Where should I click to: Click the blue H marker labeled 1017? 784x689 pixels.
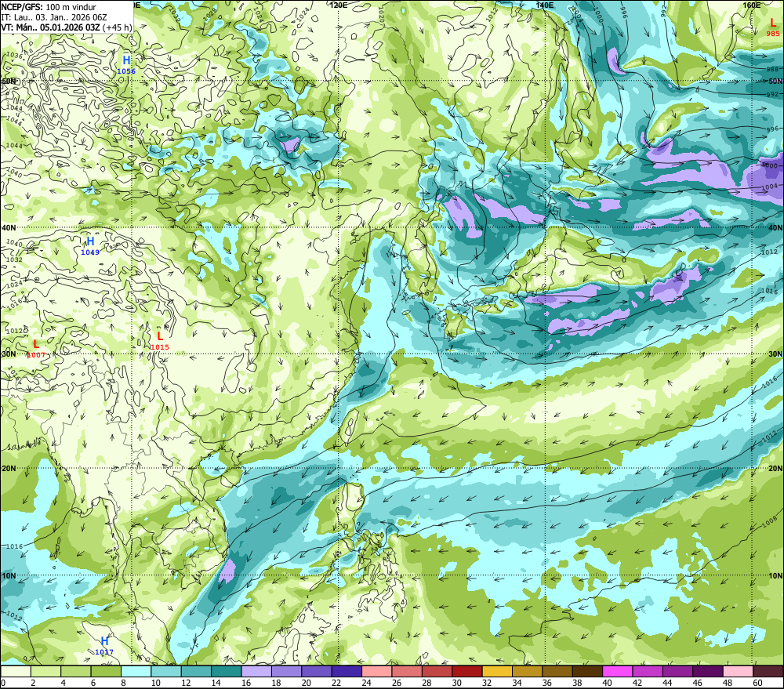point(104,641)
